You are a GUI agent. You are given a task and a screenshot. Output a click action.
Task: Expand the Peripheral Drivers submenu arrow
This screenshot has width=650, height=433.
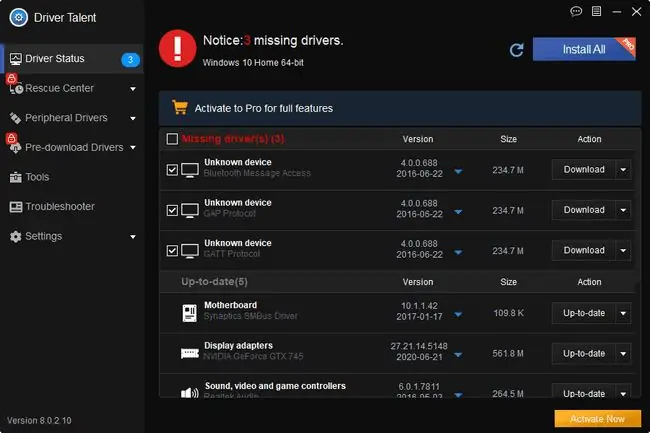(x=133, y=119)
